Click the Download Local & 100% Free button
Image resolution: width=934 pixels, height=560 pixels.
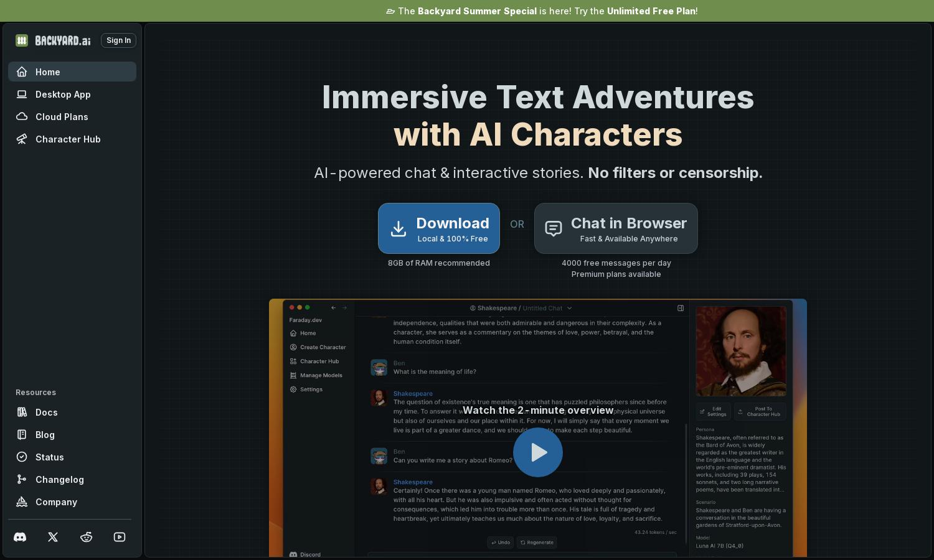click(x=439, y=228)
